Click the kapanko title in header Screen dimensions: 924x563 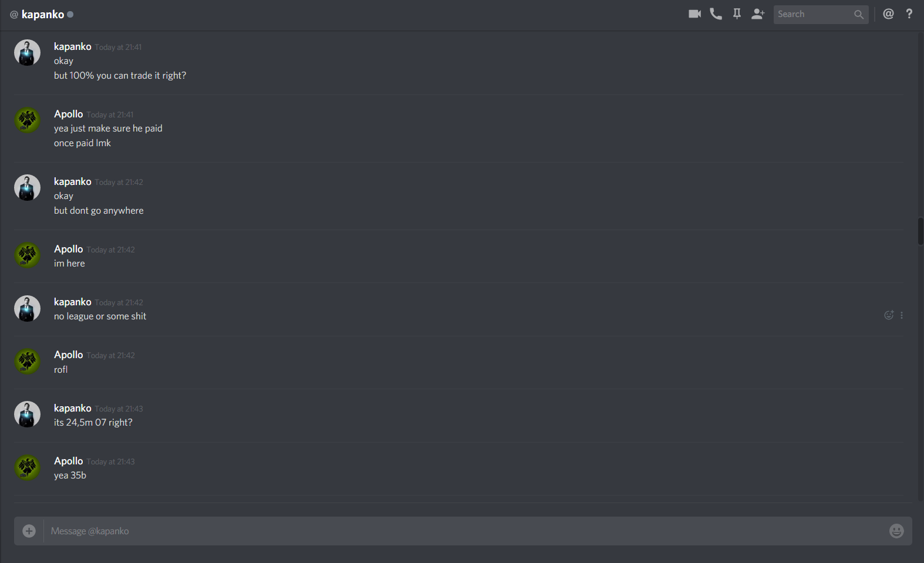tap(43, 14)
